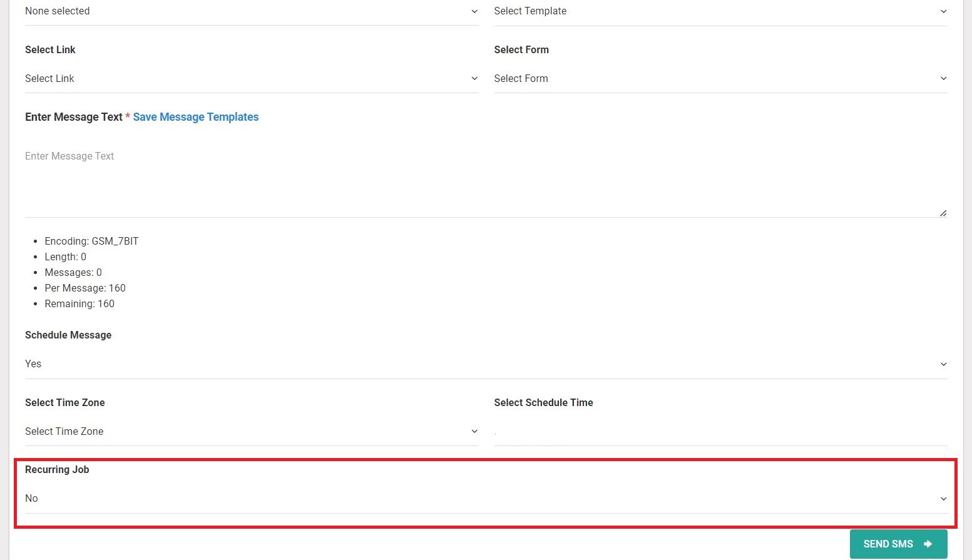This screenshot has width=972, height=560.
Task: Open the Recurring Job dropdown showing No
Action: [486, 499]
